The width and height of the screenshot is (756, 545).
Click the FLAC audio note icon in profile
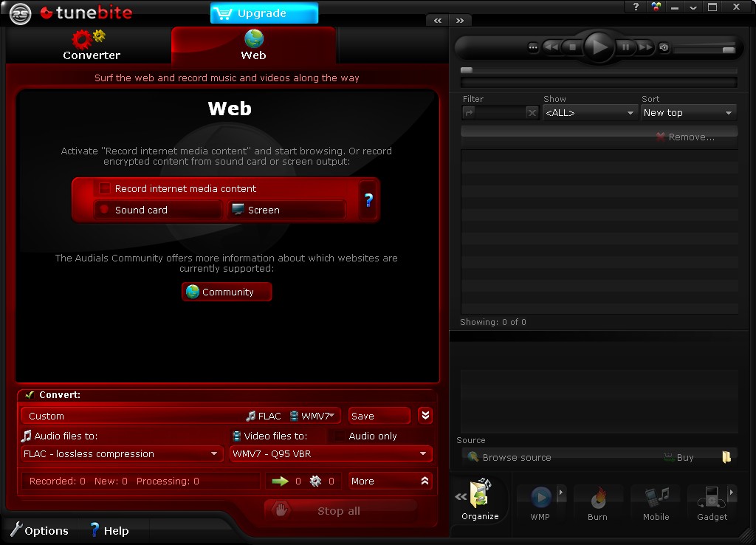[251, 416]
